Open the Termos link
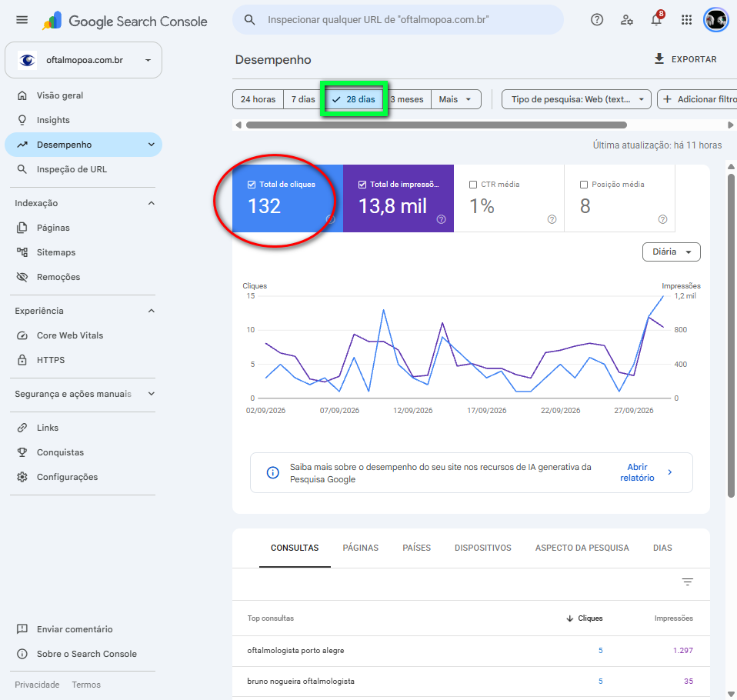The width and height of the screenshot is (737, 700). [x=86, y=685]
